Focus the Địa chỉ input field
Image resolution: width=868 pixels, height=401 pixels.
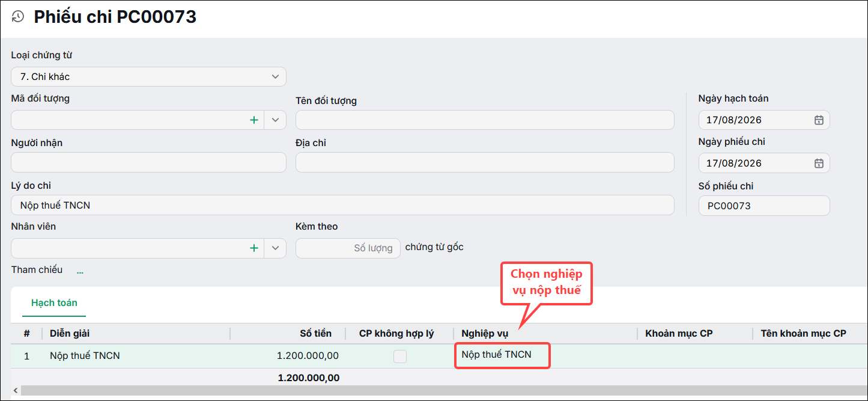(x=485, y=162)
